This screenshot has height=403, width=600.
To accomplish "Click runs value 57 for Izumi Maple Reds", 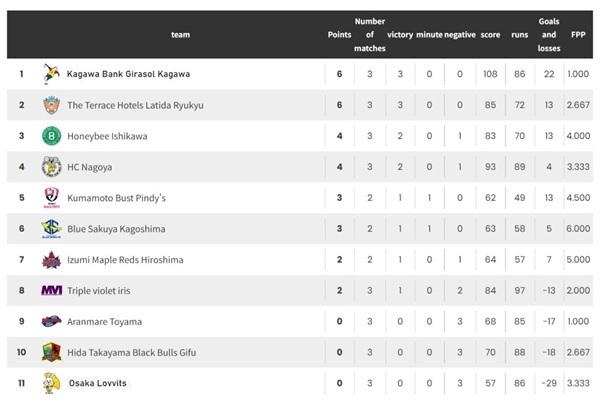I will click(x=520, y=259).
